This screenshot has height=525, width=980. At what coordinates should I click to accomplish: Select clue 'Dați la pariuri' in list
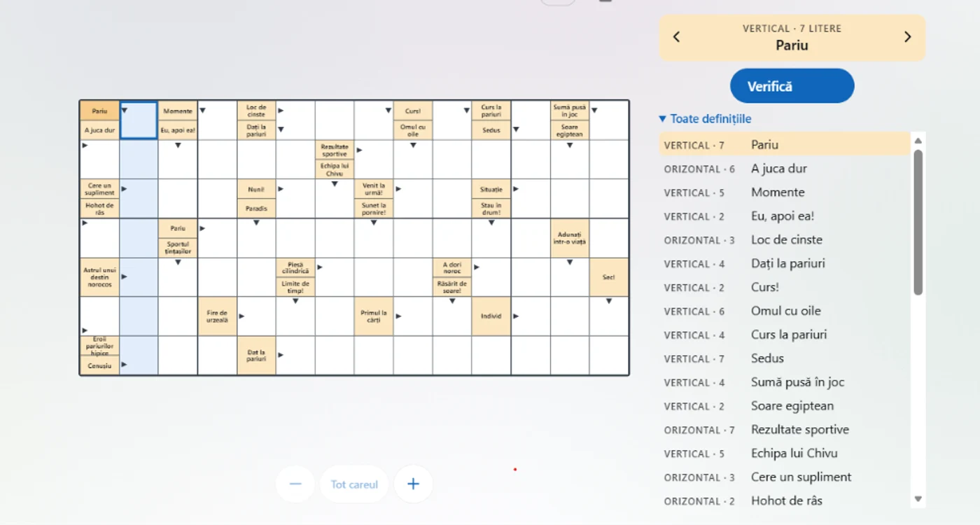click(x=784, y=264)
